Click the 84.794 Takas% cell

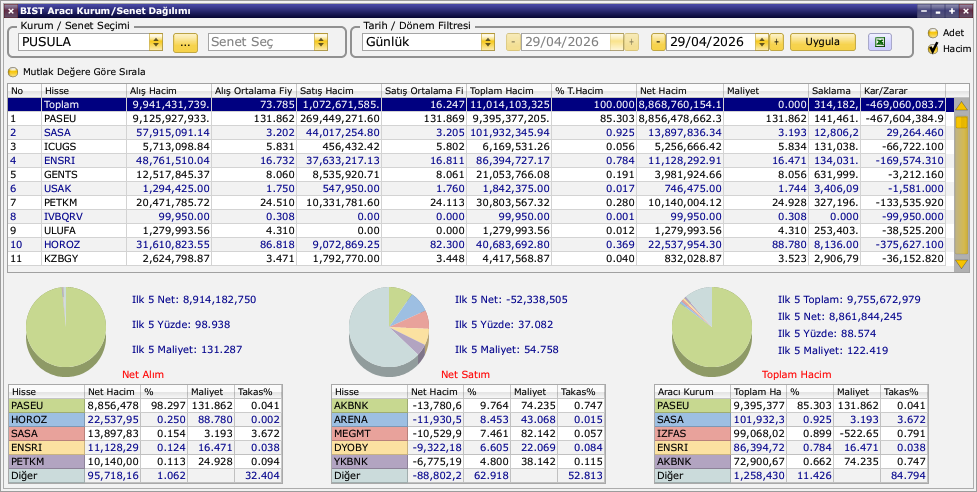click(x=903, y=476)
